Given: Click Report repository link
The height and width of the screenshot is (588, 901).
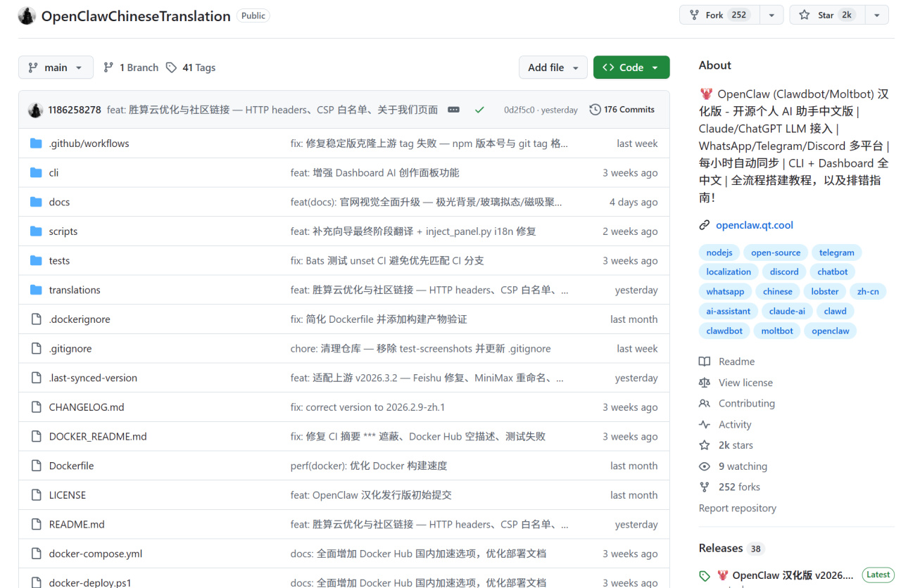Looking at the screenshot, I should (738, 509).
